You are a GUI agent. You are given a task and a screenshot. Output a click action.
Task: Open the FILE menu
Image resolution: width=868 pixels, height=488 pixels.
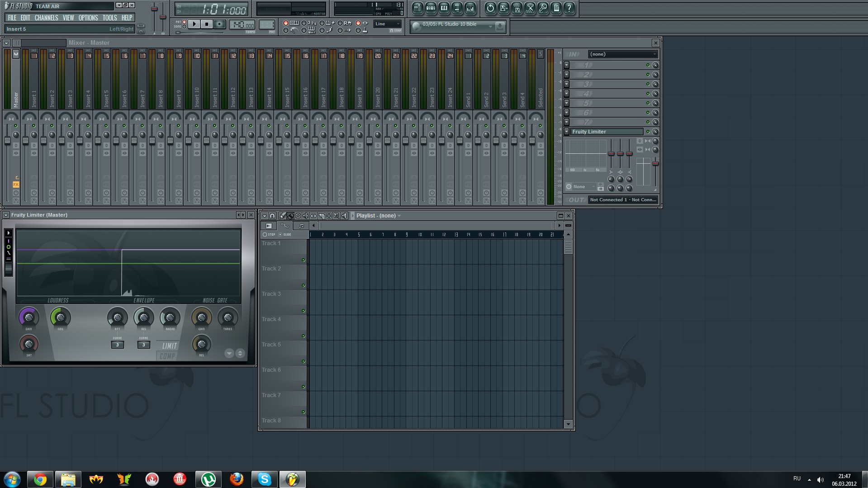click(x=12, y=18)
